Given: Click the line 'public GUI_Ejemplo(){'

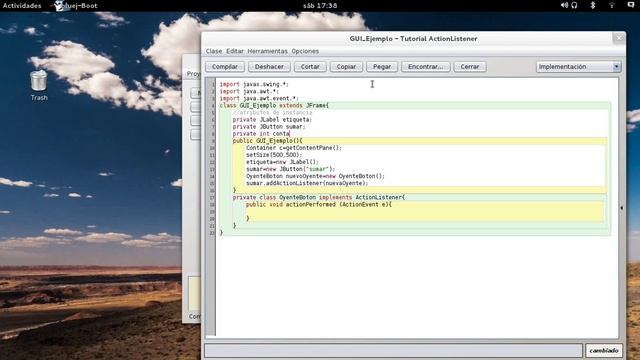Looking at the screenshot, I should click(x=267, y=141).
